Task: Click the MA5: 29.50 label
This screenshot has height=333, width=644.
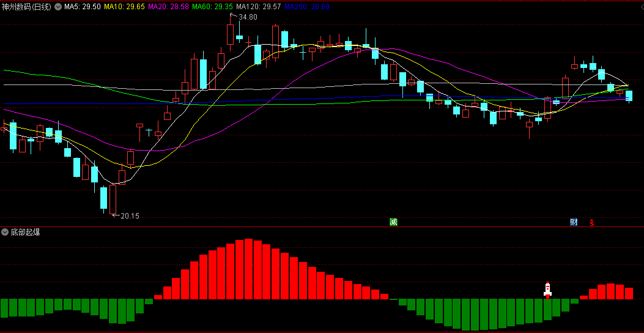Action: point(82,7)
